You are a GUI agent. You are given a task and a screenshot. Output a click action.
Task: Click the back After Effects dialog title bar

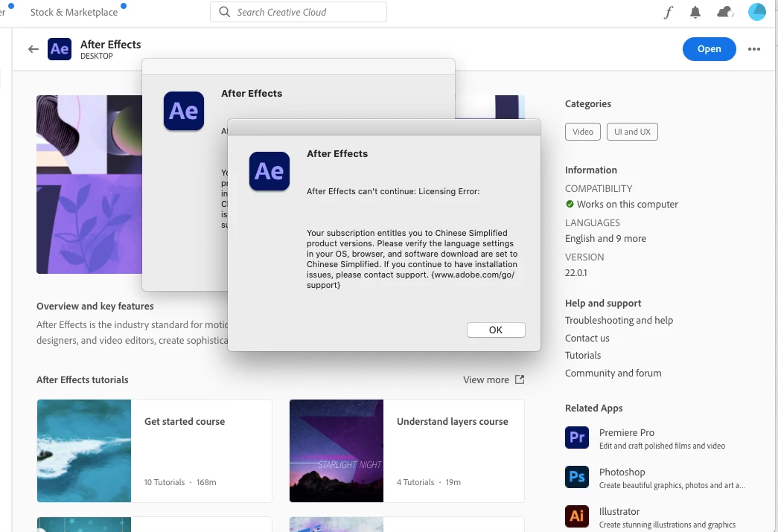pos(299,67)
